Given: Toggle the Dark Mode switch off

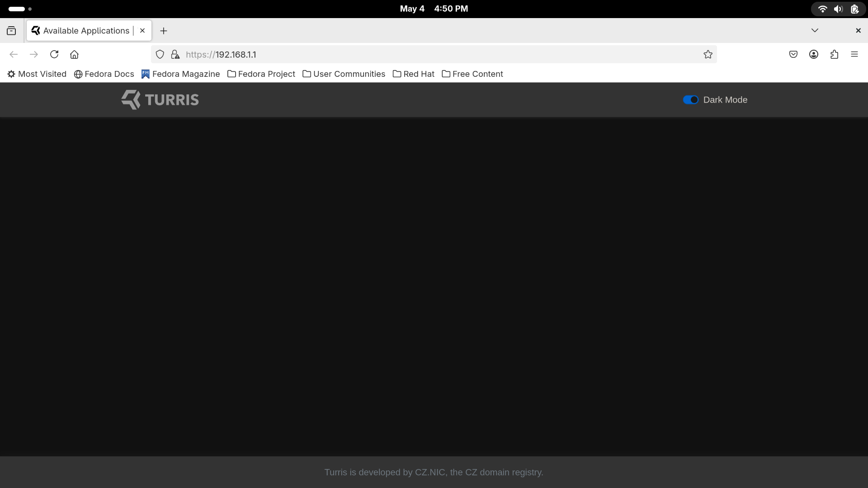Looking at the screenshot, I should 690,100.
